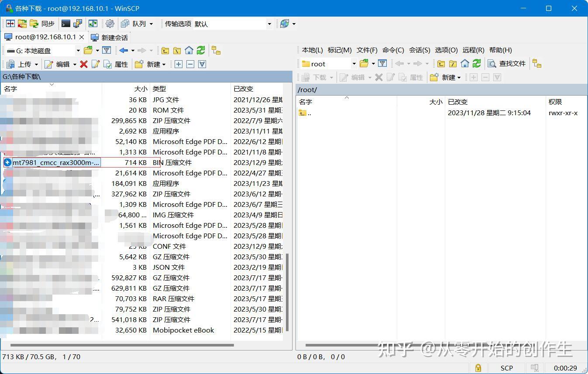
Task: Toggle synchronized browsing in the remote panel
Action: [x=537, y=63]
